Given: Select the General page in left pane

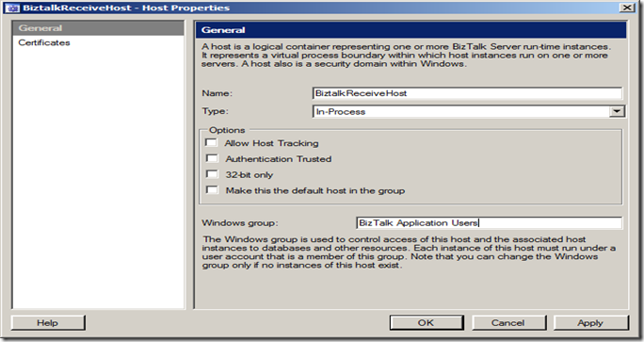Looking at the screenshot, I should [x=98, y=28].
